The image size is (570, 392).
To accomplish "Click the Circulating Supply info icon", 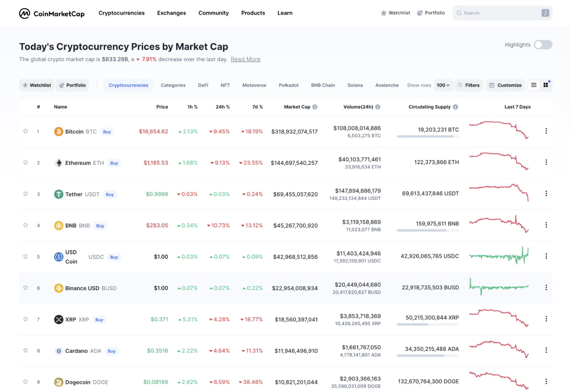I will pos(455,107).
